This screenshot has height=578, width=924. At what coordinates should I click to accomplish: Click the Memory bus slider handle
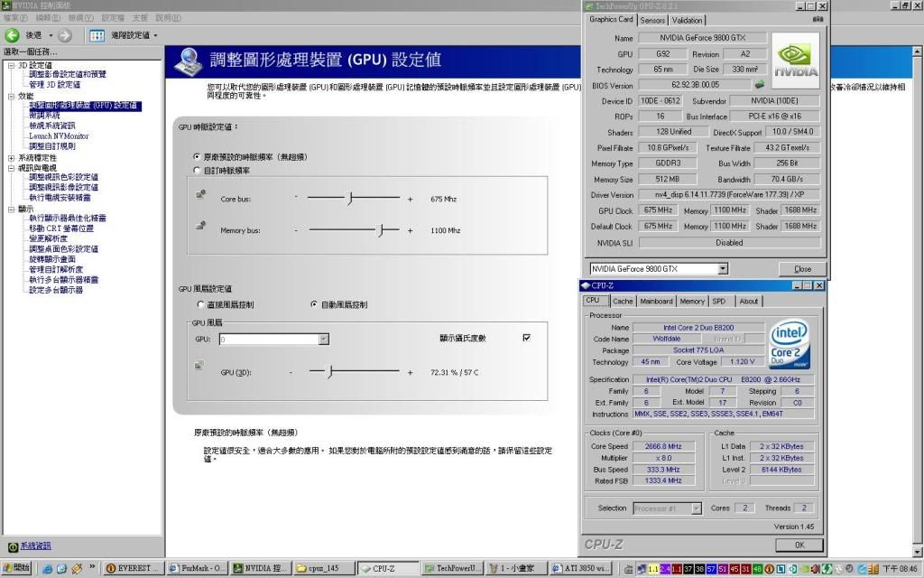[381, 229]
